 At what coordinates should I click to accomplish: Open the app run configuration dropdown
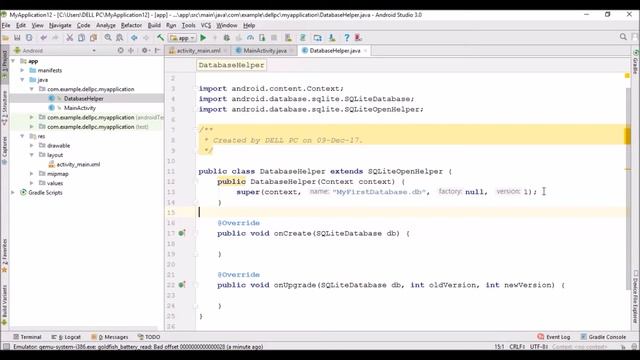tap(182, 38)
